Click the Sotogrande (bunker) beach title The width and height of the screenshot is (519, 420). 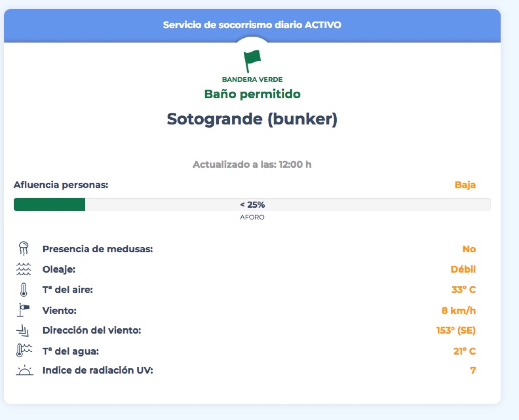click(x=252, y=119)
